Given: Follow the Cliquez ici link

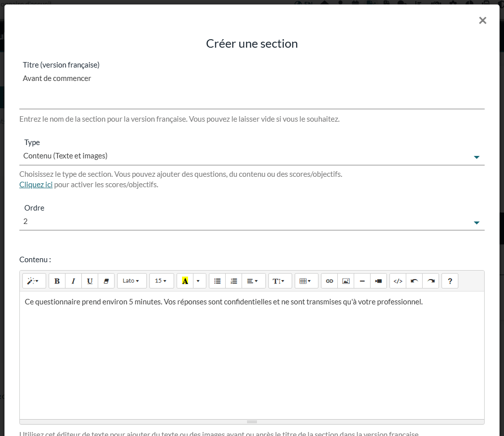Looking at the screenshot, I should [36, 185].
